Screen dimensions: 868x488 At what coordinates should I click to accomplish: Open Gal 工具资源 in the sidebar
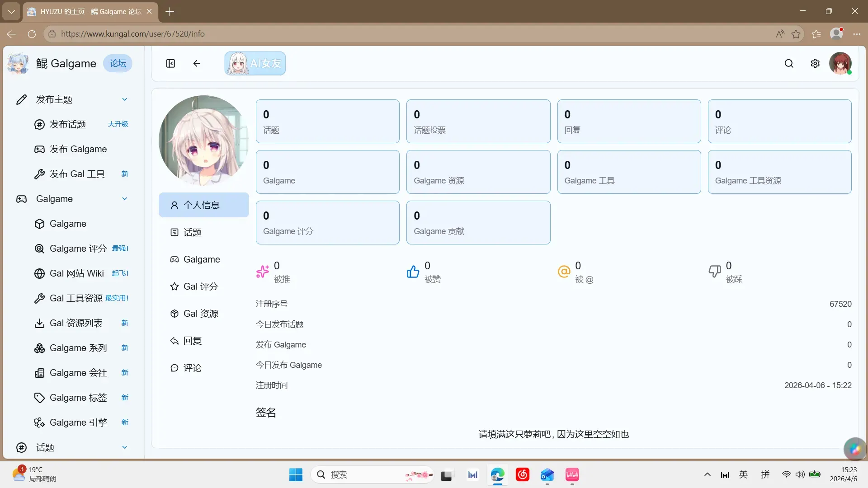pos(81,298)
